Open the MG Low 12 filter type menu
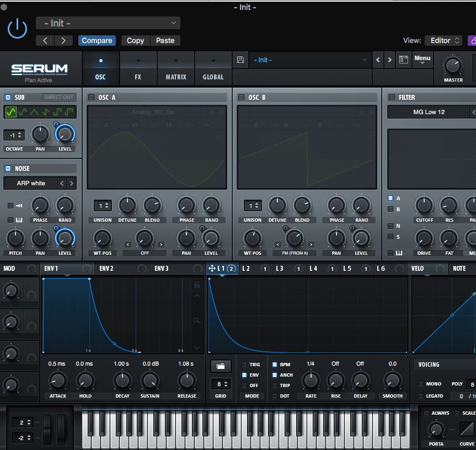This screenshot has height=450, width=476. pyautogui.click(x=429, y=112)
